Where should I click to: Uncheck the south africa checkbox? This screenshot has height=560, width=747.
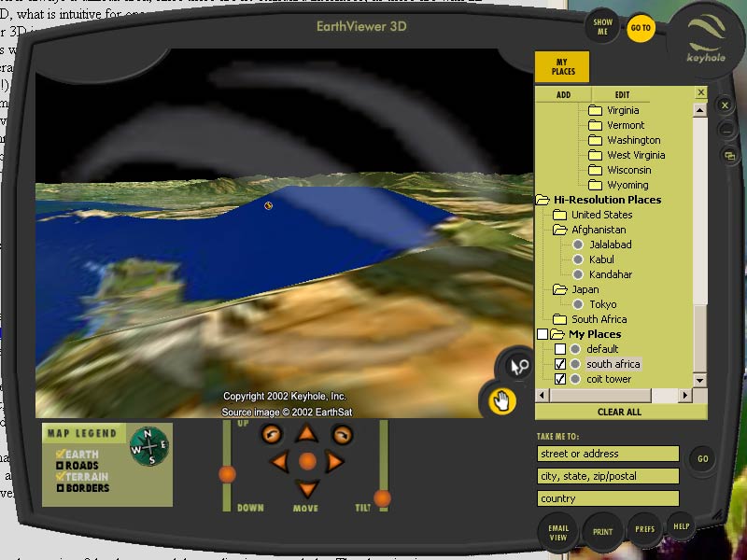[560, 364]
